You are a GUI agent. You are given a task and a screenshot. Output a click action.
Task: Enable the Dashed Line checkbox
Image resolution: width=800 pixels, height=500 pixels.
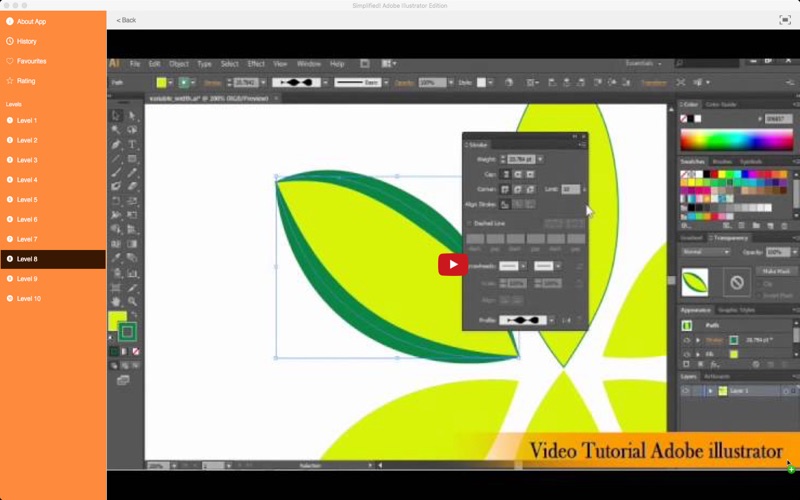469,223
